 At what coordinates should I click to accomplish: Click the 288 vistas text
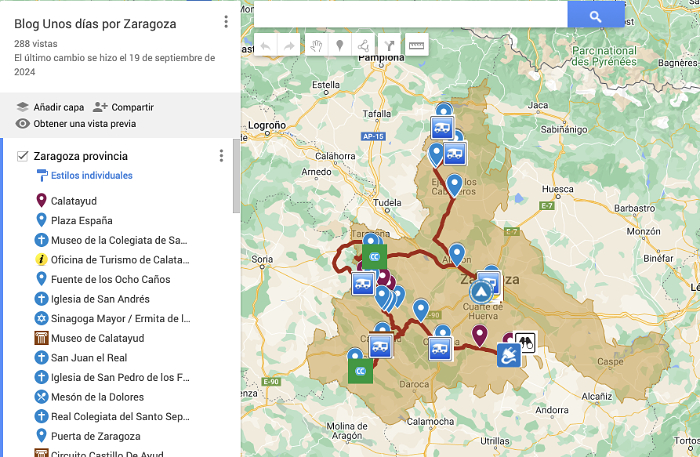[36, 44]
